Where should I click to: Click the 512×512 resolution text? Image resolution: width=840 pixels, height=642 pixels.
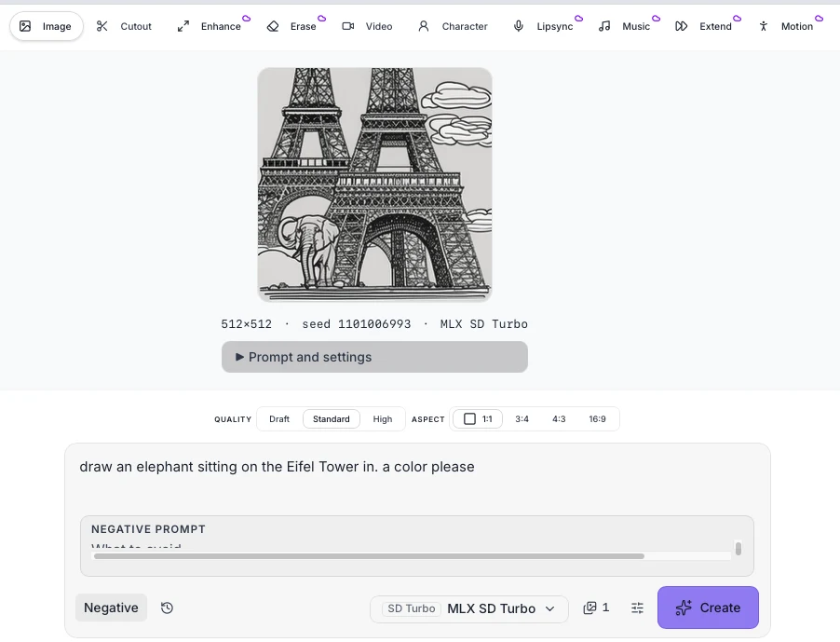click(247, 324)
